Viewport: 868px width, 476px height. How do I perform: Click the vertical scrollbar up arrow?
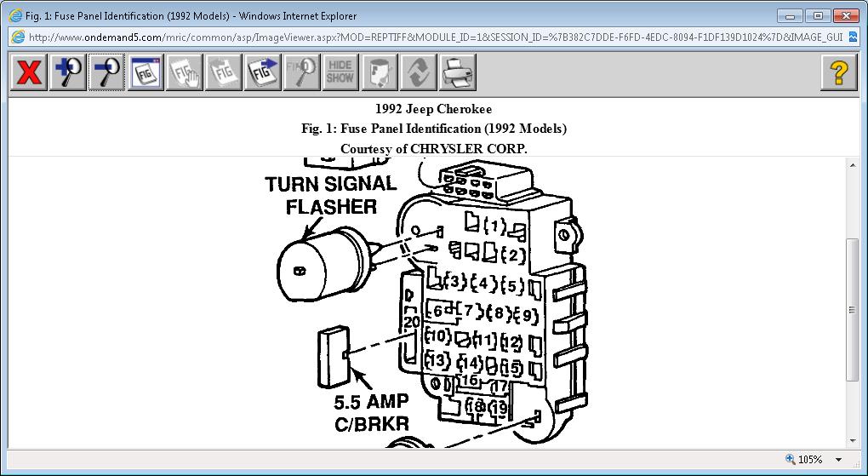click(x=853, y=164)
